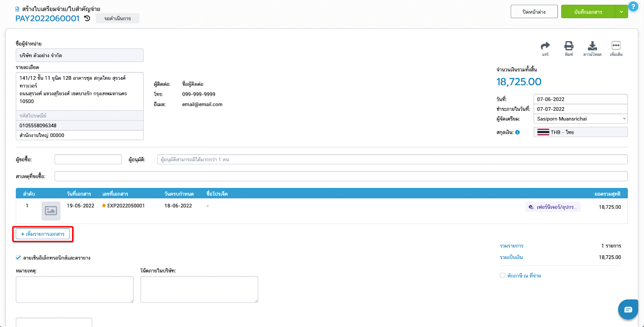Click the furniture/equipment category tag
Image resolution: width=644 pixels, height=327 pixels.
(553, 207)
